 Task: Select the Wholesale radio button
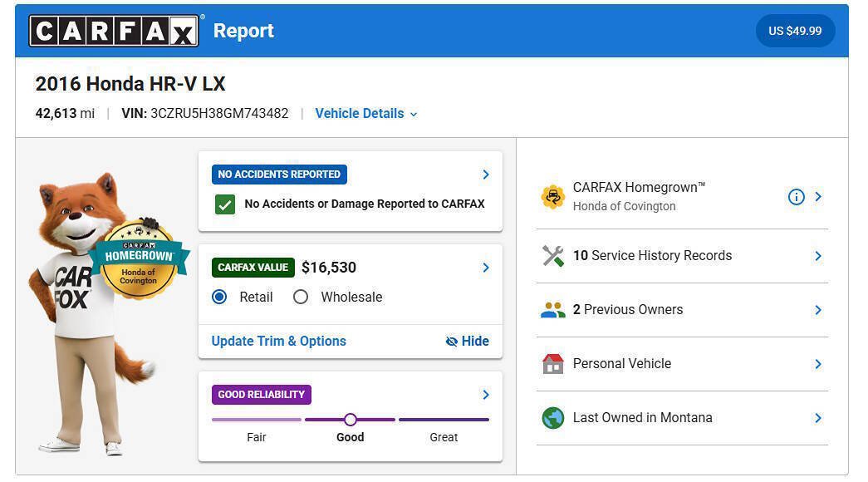[x=301, y=297]
